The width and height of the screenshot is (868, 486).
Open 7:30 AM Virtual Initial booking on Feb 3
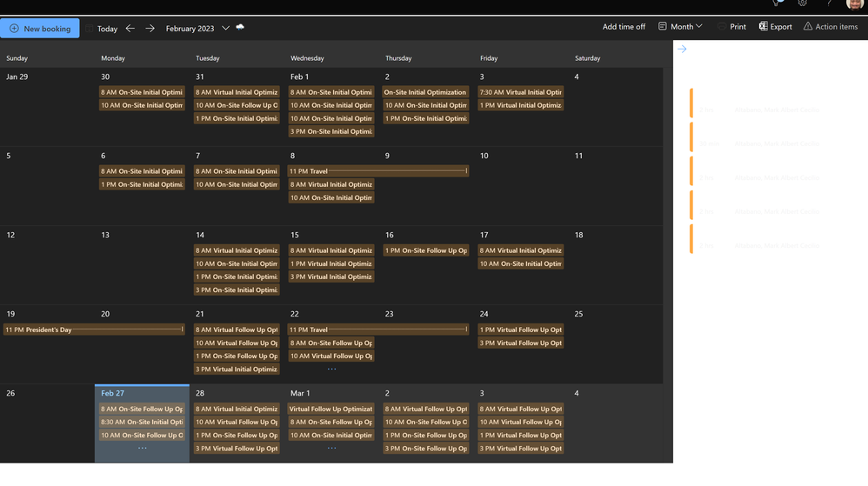coord(521,92)
